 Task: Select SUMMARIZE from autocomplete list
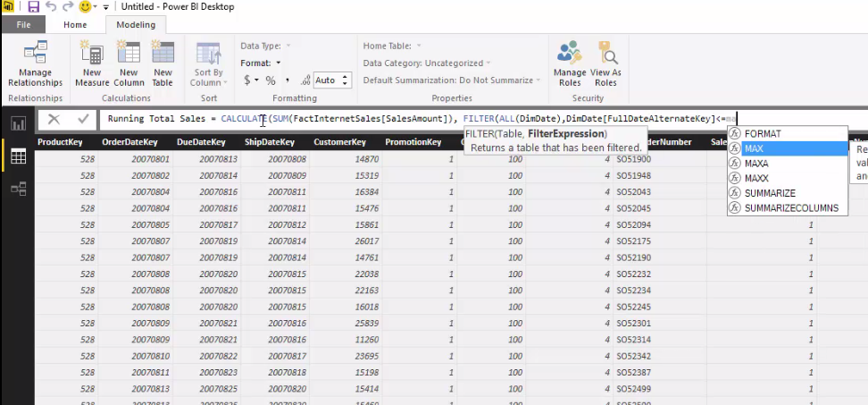pos(787,193)
